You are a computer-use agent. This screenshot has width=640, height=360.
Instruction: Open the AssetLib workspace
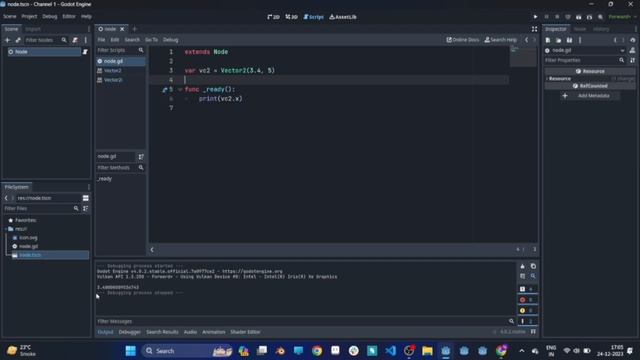343,17
